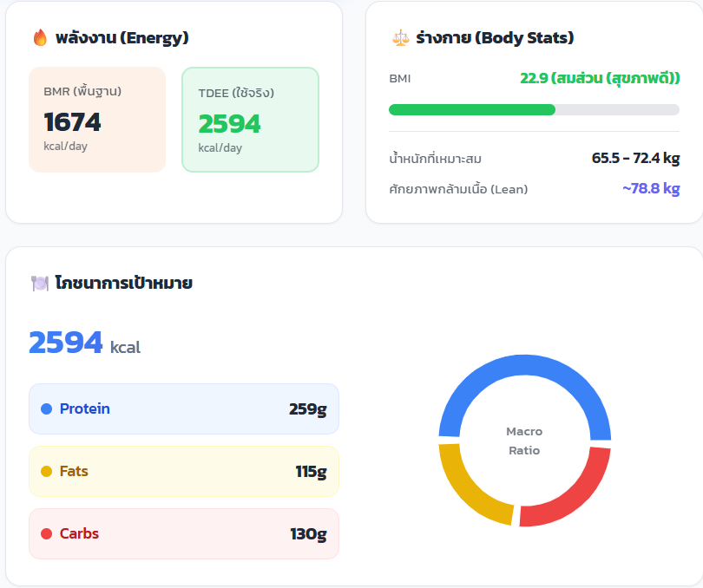Select the Carbs 130g row
The height and width of the screenshot is (588, 703).
184,534
